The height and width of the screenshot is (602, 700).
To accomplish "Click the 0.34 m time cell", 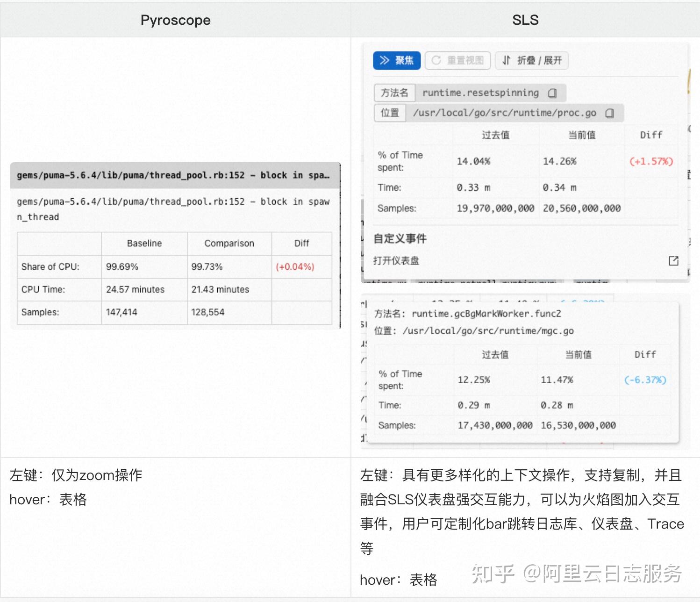I will point(560,187).
